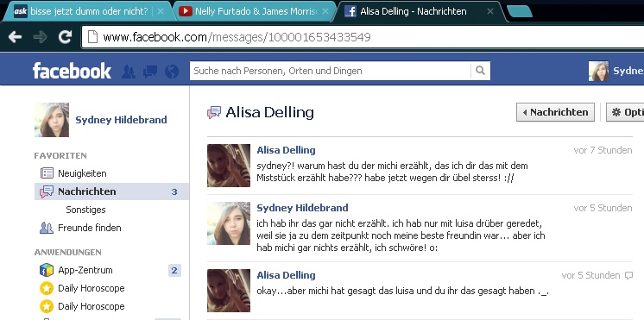
Task: Click the Facebook logo
Action: click(x=72, y=71)
